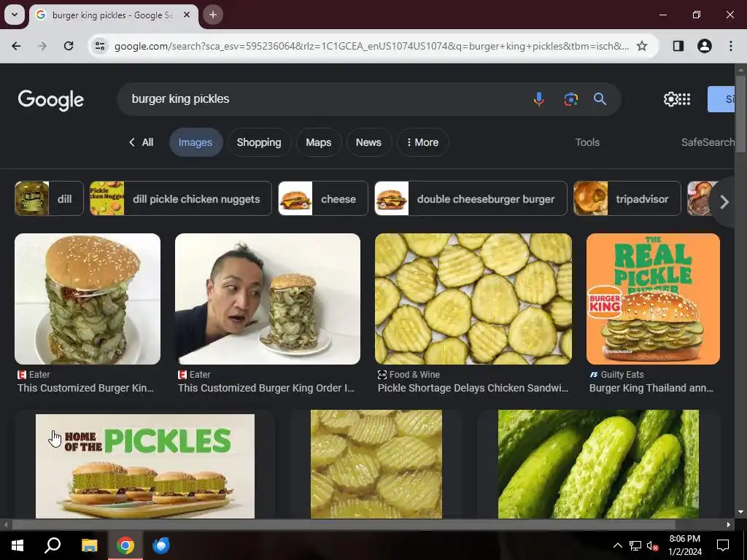Screen dimensions: 747x560
Task: Switch to the News tab
Action: 368,142
